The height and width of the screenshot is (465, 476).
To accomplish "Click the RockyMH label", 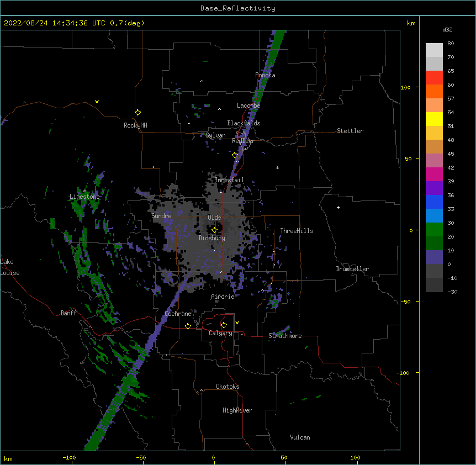I will pyautogui.click(x=135, y=125).
